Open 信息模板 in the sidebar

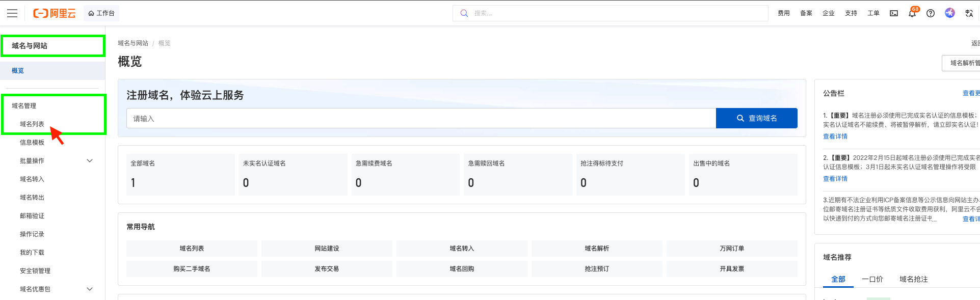point(32,143)
